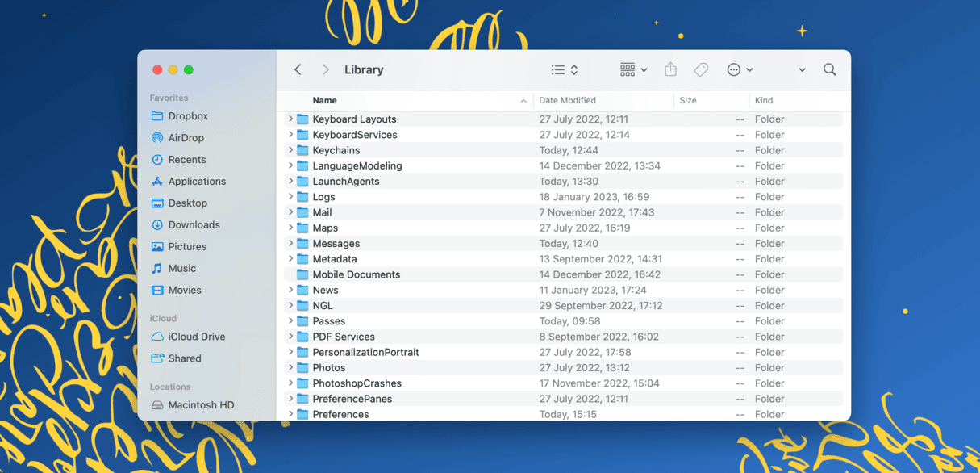Open Recents in the sidebar

click(178, 160)
